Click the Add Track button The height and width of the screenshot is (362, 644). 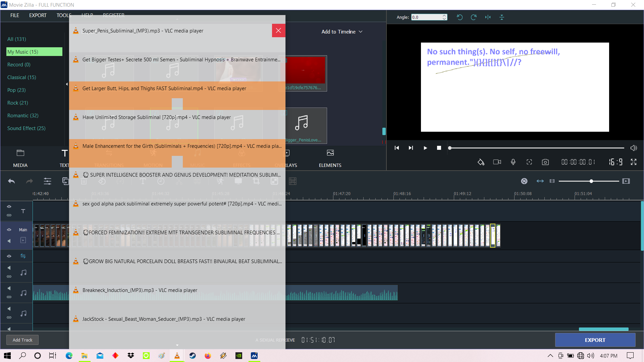pyautogui.click(x=22, y=340)
